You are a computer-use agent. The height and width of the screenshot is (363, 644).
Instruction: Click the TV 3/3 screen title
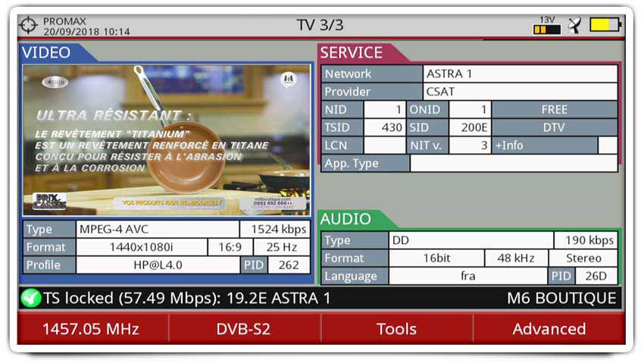pos(320,25)
